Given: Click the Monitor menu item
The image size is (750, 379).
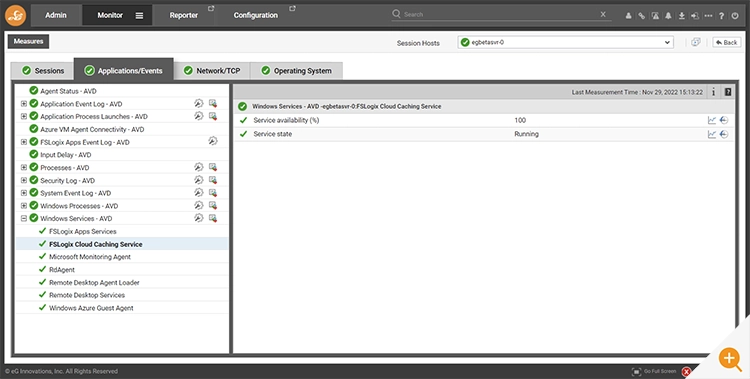Looking at the screenshot, I should pyautogui.click(x=110, y=15).
